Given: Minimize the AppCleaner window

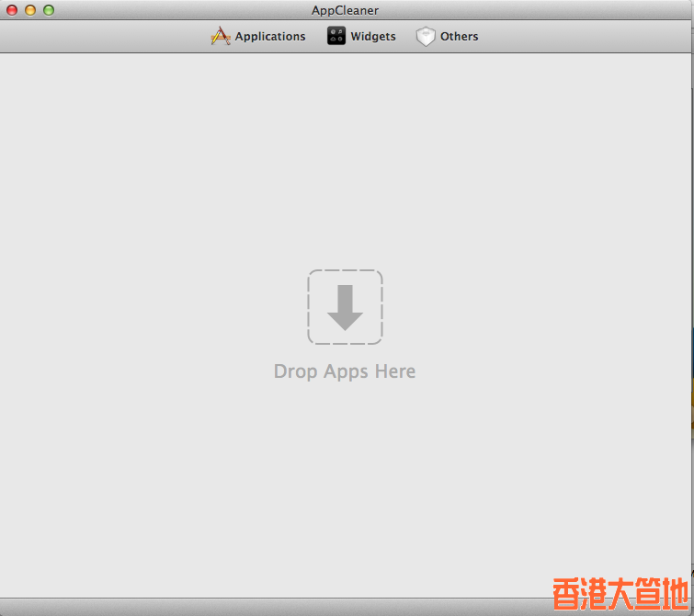Looking at the screenshot, I should (30, 10).
